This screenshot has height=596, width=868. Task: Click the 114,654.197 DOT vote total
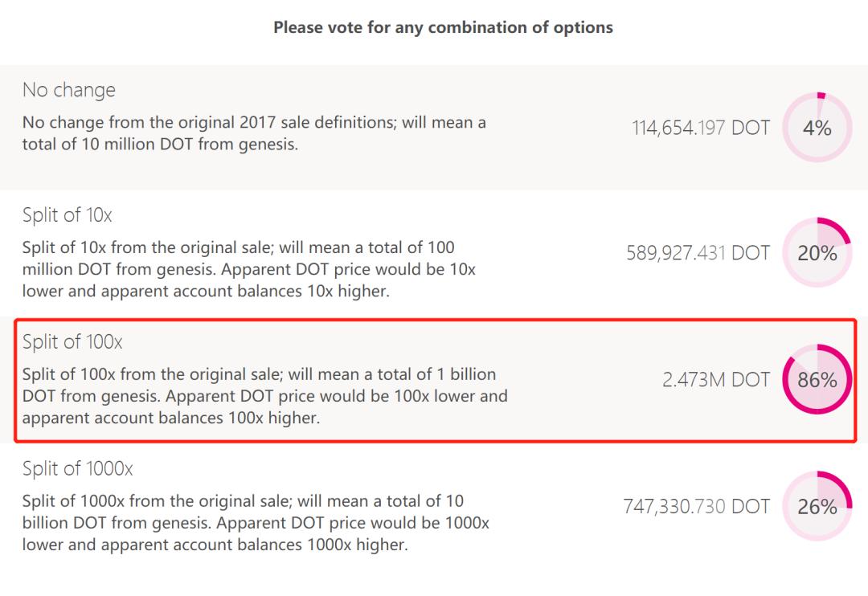click(700, 128)
